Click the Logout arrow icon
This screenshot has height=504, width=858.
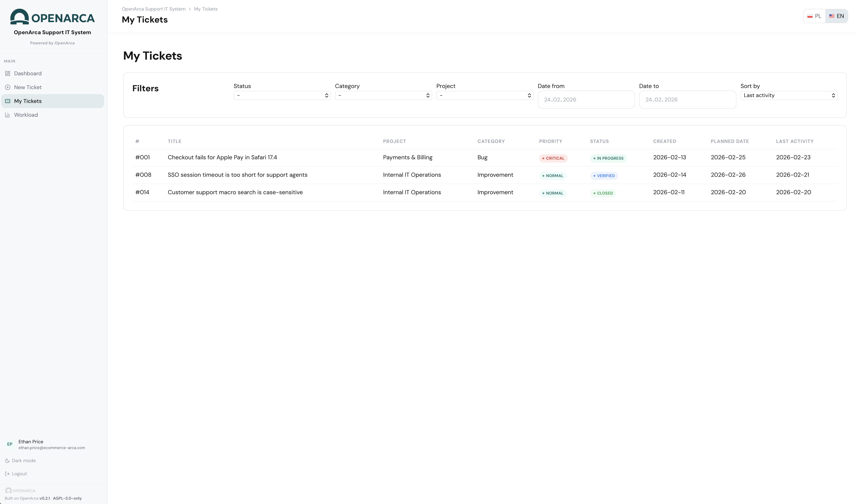[x=7, y=474]
